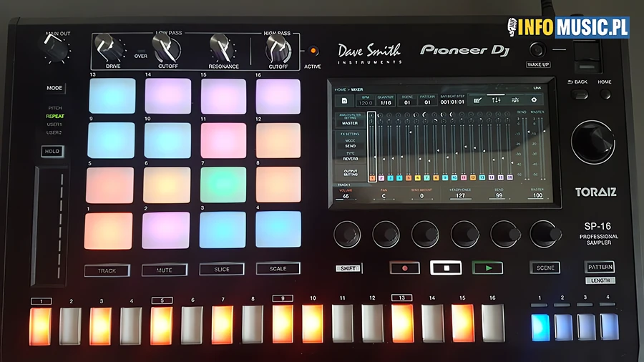
Task: Push scene button 2
Action: (x=563, y=327)
